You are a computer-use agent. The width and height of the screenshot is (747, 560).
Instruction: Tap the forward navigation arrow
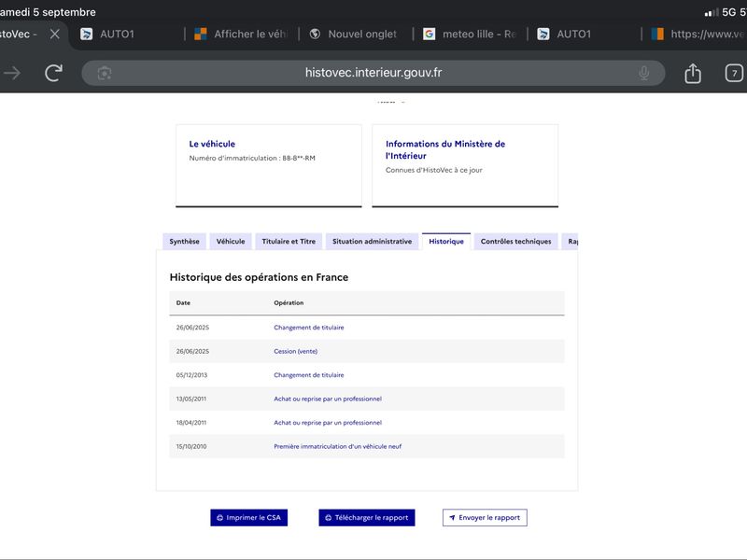pos(12,73)
